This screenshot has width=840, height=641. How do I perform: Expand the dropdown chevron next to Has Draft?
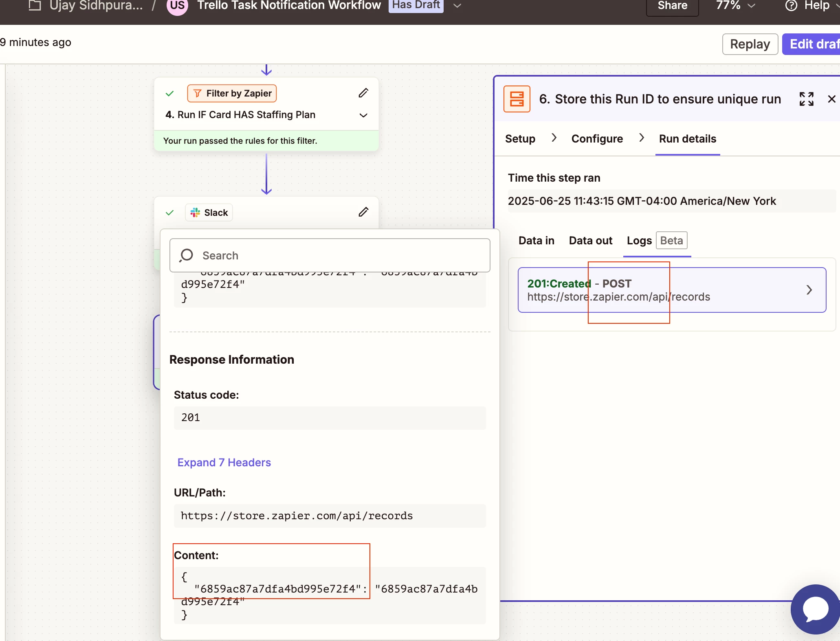[457, 6]
